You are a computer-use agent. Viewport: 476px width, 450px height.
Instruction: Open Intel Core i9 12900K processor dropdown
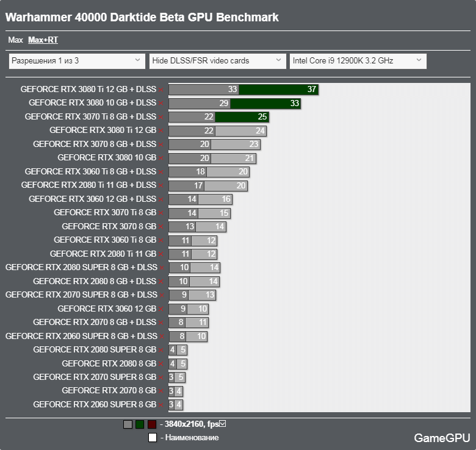(358, 61)
